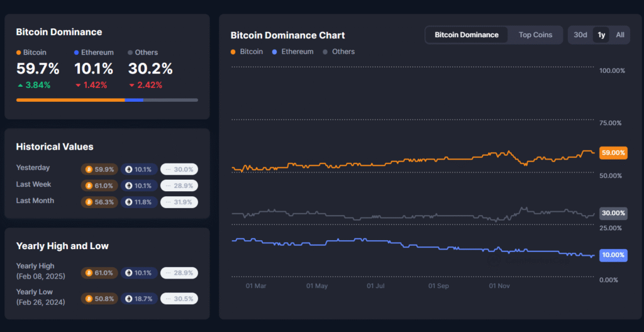Click the Bitcoin icon in Yearly High row

pos(89,273)
